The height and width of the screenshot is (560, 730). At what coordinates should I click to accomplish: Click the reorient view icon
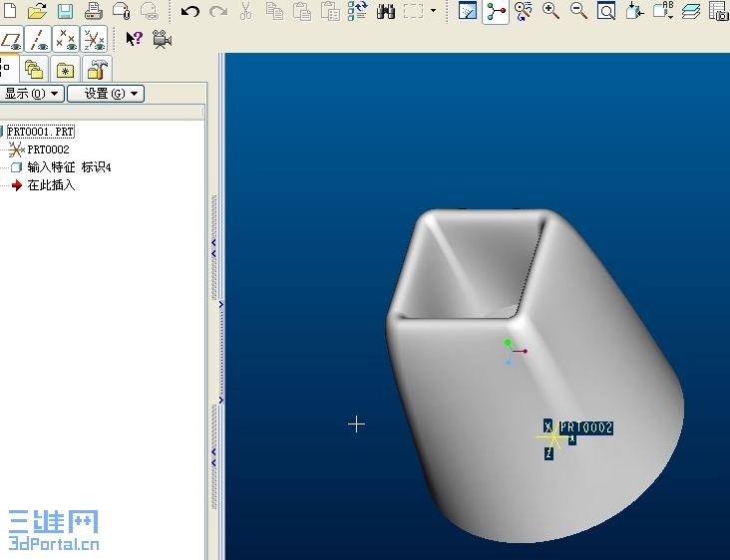click(x=634, y=11)
